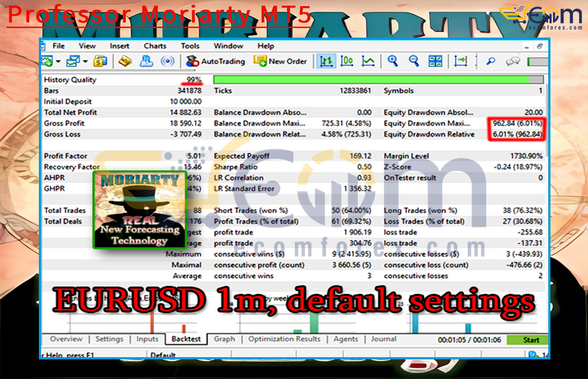Screen dimensions: 588x379
Task: Click the Market Watch dollar coin icon
Action: tap(100, 62)
